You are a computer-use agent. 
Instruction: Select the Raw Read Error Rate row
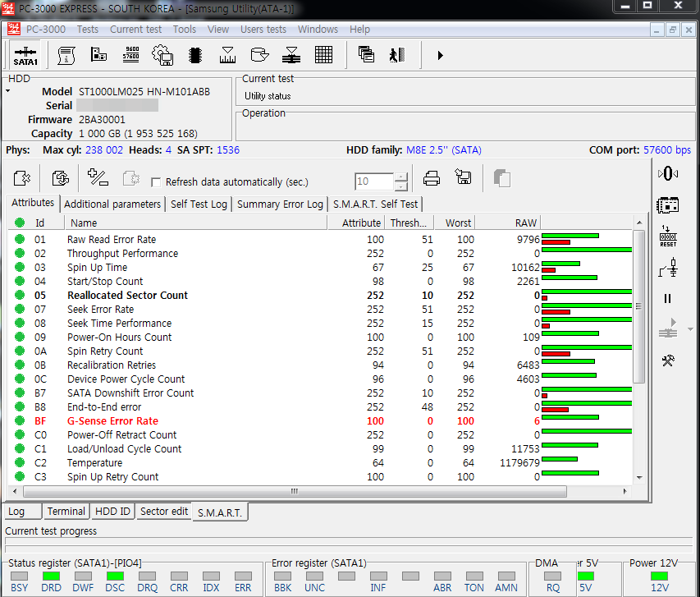pyautogui.click(x=320, y=240)
